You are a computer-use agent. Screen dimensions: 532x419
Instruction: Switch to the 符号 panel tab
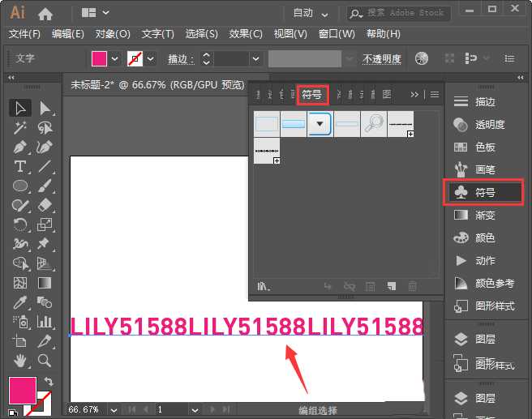point(311,94)
